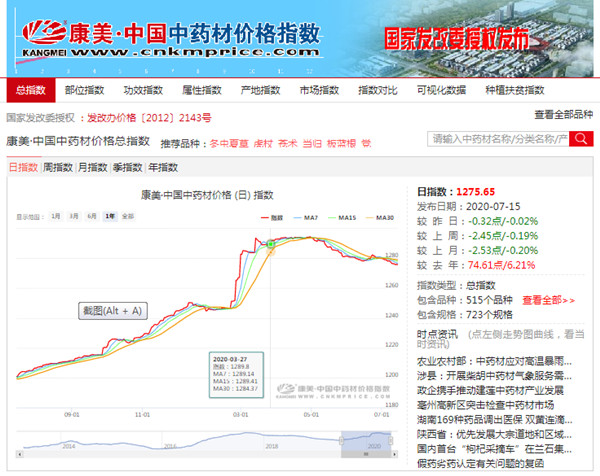Toggle the MA15 legend series
The width and height of the screenshot is (600, 476).
pos(342,218)
